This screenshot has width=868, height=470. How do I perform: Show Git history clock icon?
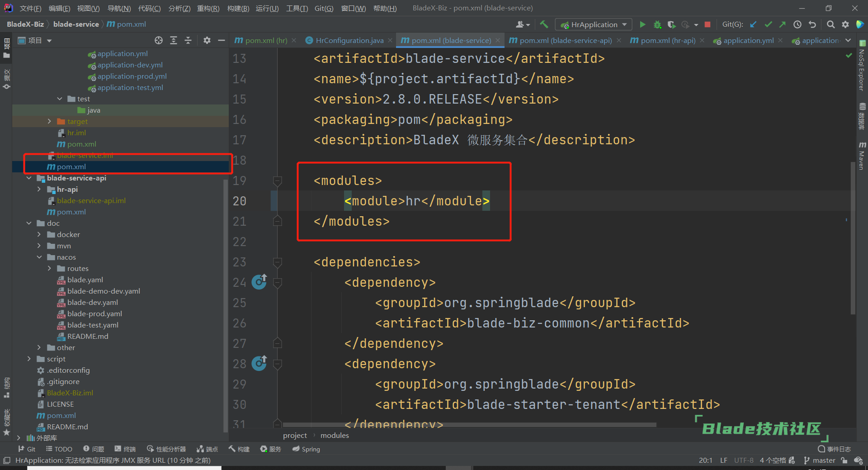pyautogui.click(x=797, y=24)
